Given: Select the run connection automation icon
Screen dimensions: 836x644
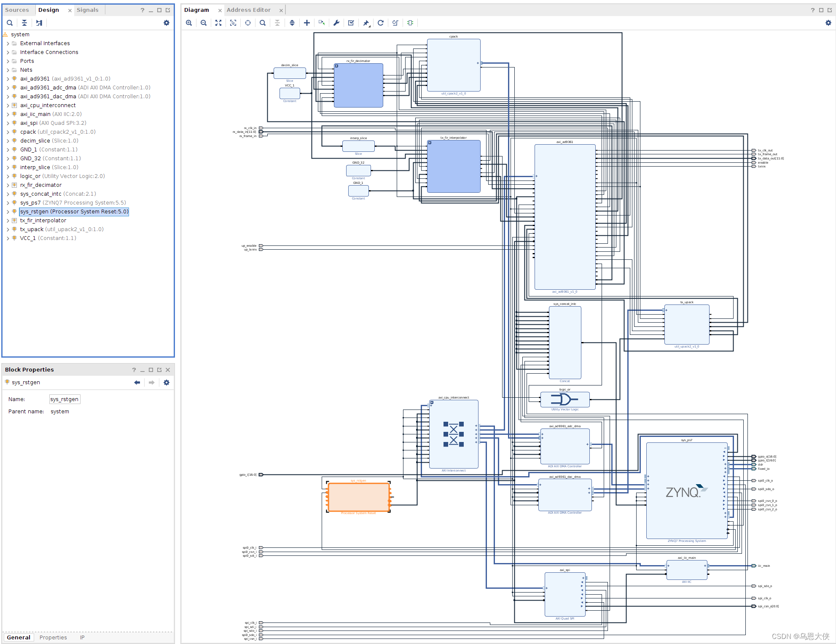Looking at the screenshot, I should pos(337,24).
